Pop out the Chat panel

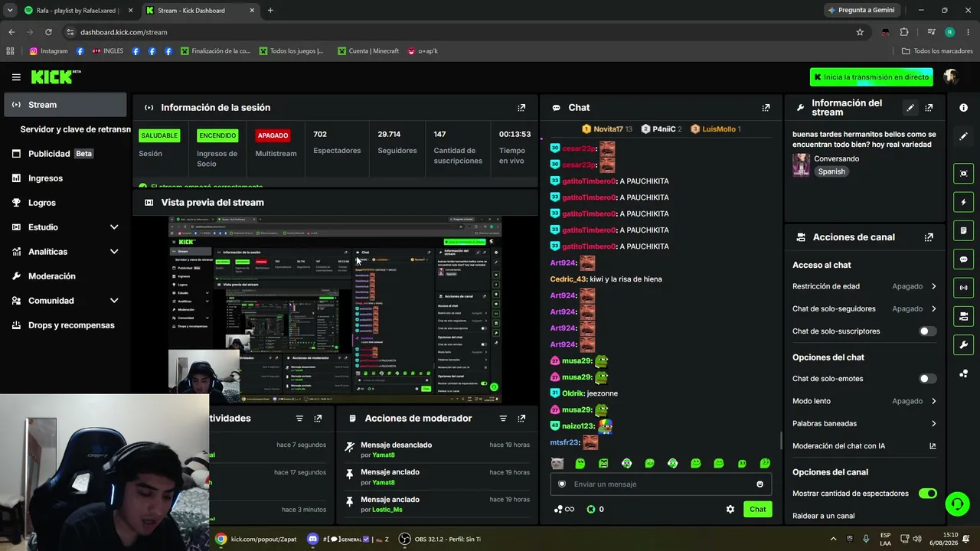click(x=766, y=108)
